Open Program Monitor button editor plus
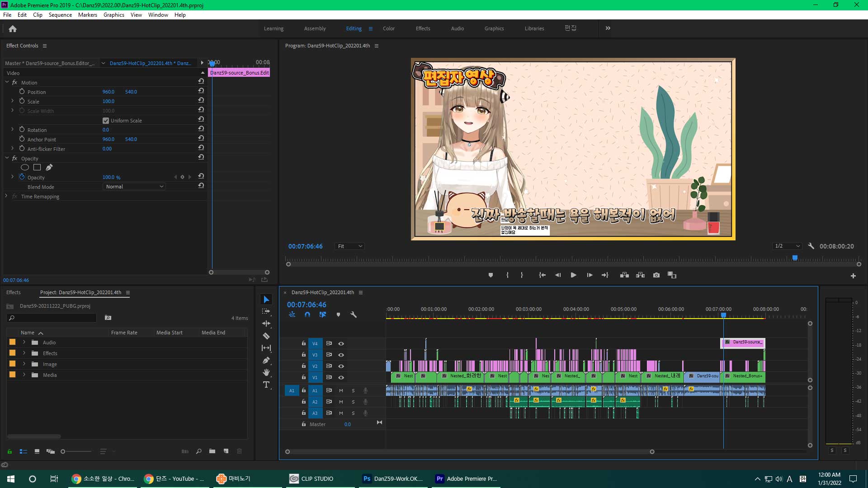The image size is (868, 488). click(x=853, y=276)
